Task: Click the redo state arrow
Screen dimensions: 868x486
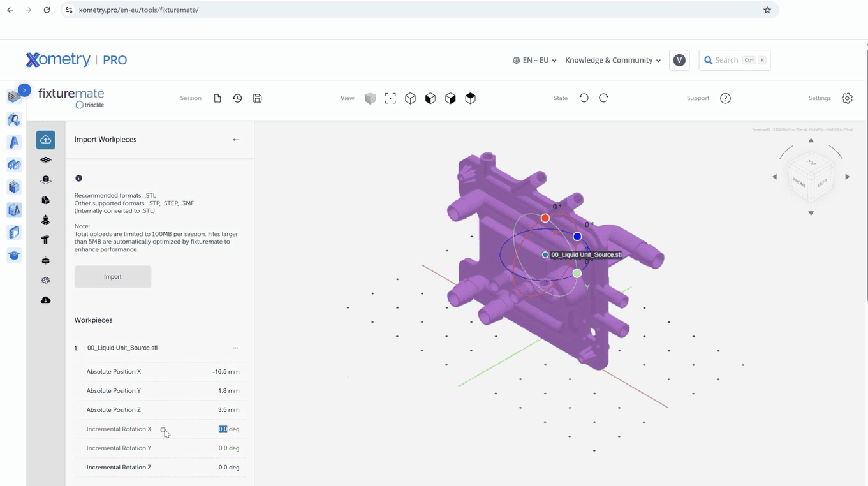Action: [604, 98]
